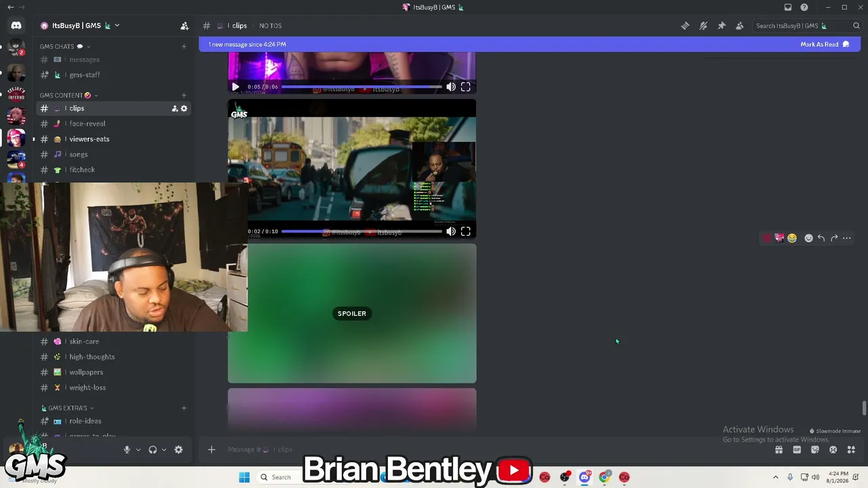Deafen or undeafen the headphones

pos(153,449)
